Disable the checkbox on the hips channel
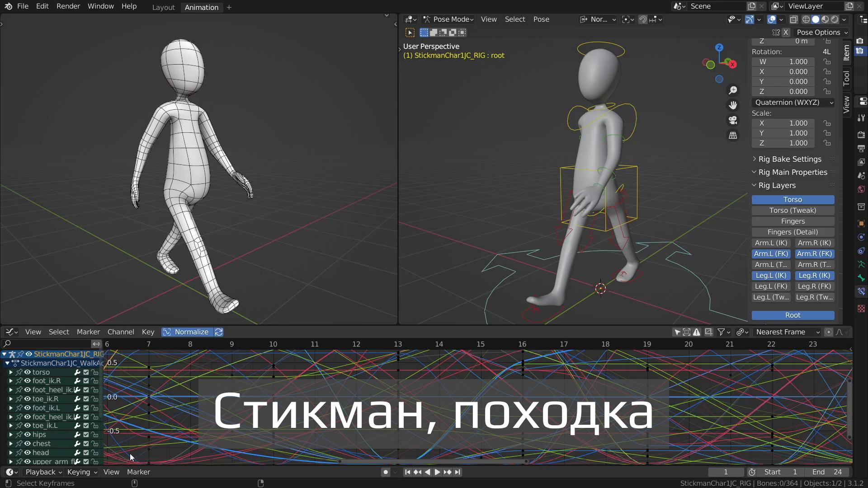The height and width of the screenshot is (488, 868). 85,435
